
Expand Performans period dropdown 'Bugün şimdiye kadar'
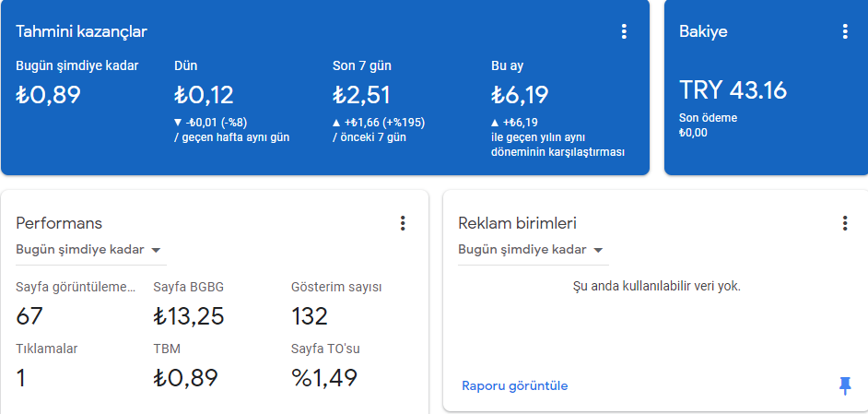(91, 250)
